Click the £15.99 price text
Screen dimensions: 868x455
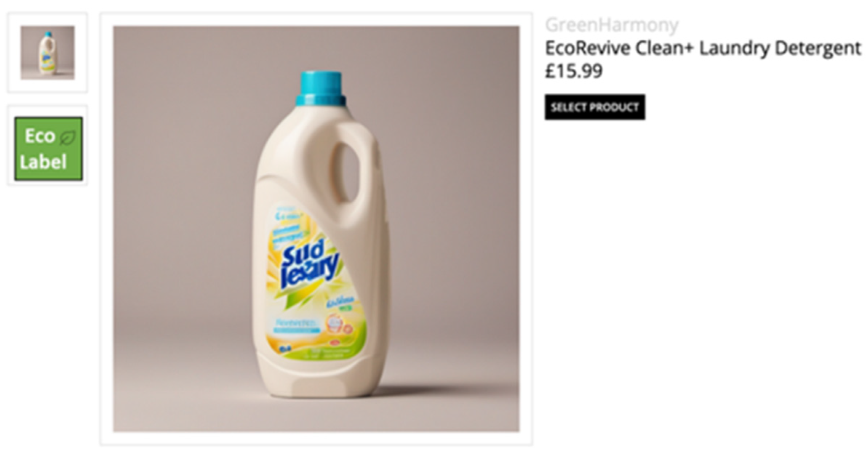573,71
